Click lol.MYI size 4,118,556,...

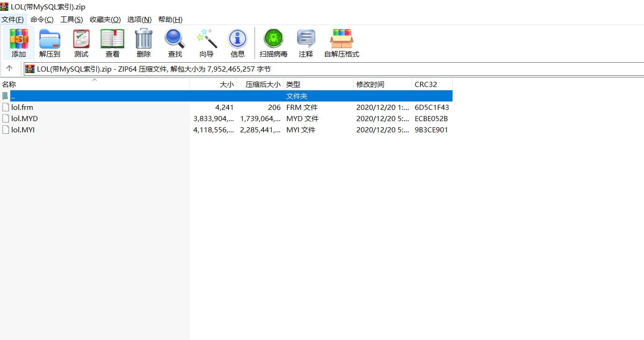coord(213,130)
